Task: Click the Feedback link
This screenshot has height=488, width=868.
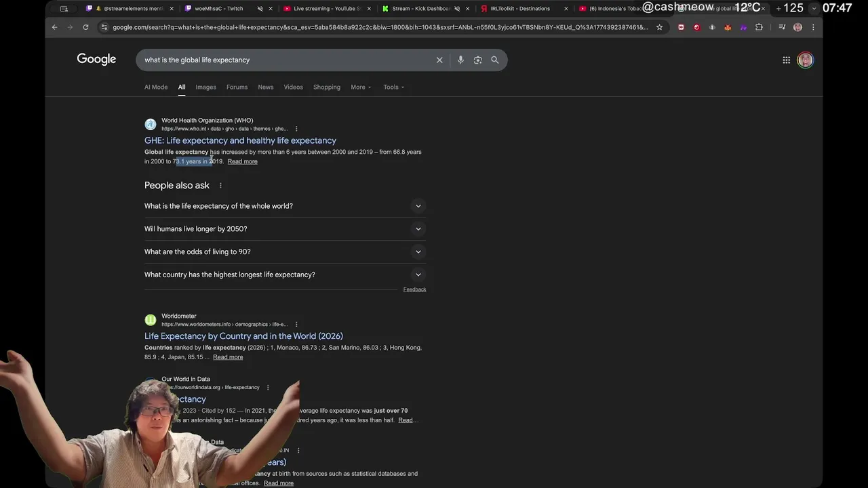Action: point(414,289)
